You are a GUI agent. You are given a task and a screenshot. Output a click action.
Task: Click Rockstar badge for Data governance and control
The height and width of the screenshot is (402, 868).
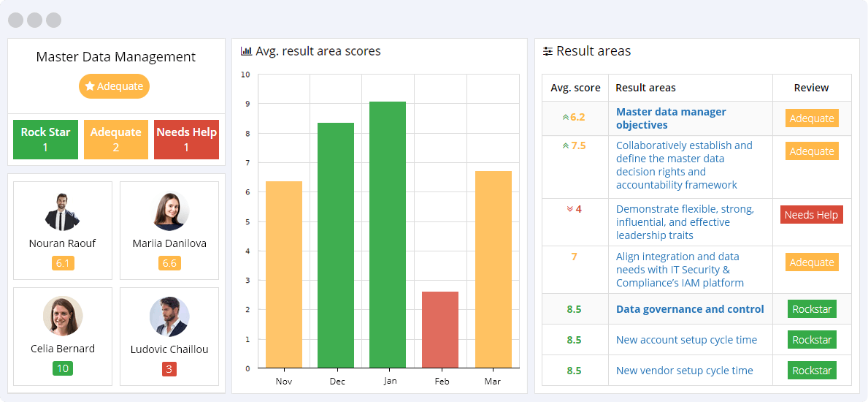(x=812, y=309)
